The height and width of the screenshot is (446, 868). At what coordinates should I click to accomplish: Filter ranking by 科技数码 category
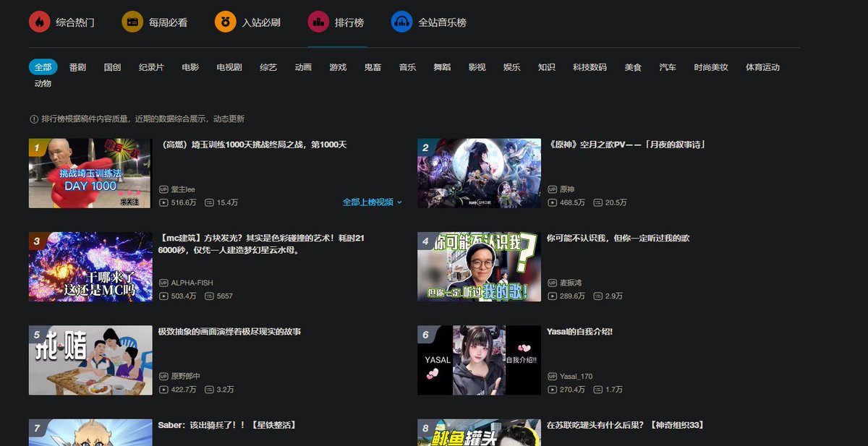[x=590, y=67]
